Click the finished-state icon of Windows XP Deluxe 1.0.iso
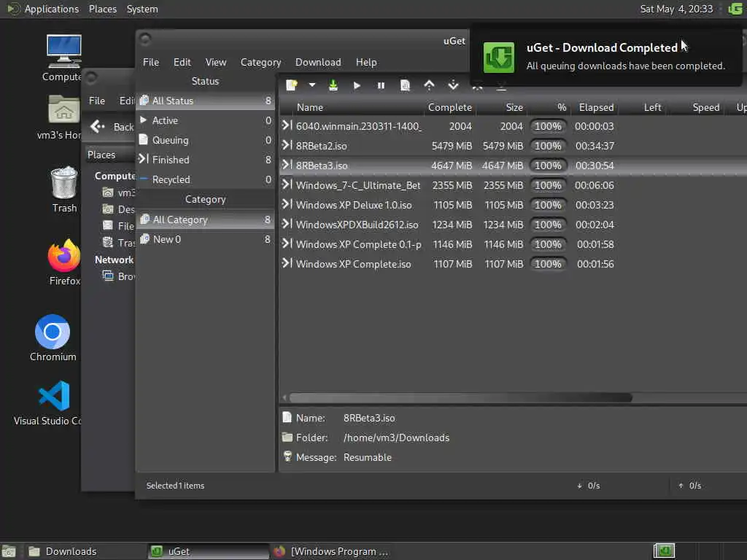The width and height of the screenshot is (747, 560). click(x=287, y=204)
